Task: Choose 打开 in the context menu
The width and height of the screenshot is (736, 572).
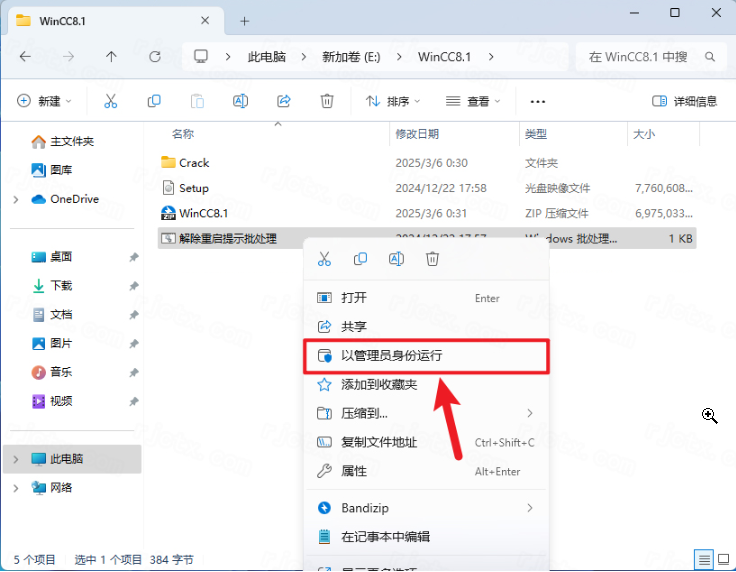Action: (x=426, y=298)
